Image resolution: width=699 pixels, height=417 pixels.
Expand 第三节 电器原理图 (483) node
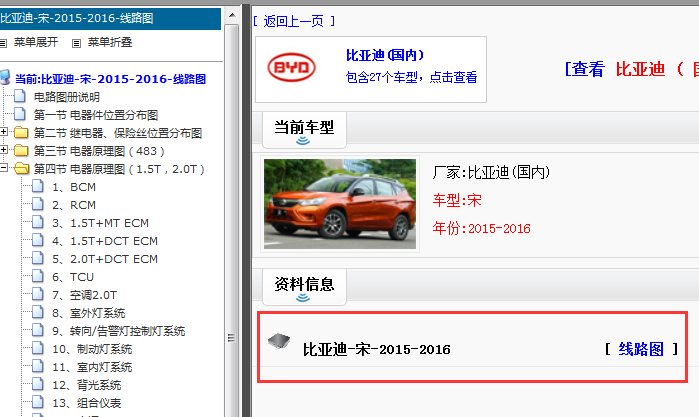coord(4,149)
